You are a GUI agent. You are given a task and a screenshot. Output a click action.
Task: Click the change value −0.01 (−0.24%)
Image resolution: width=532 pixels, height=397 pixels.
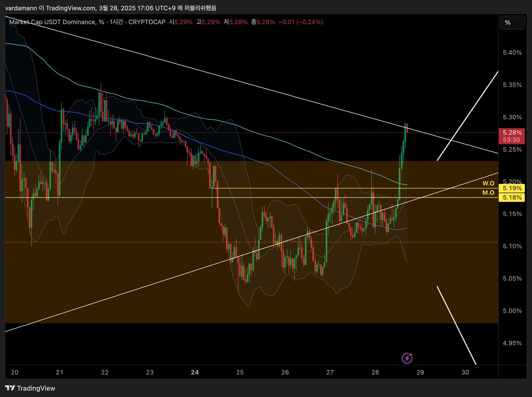301,22
